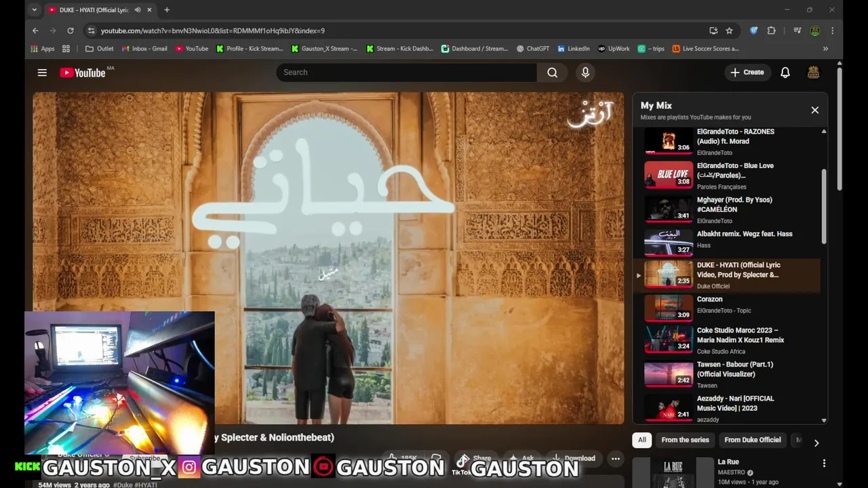
Task: Open a new browser tab
Action: (x=167, y=10)
